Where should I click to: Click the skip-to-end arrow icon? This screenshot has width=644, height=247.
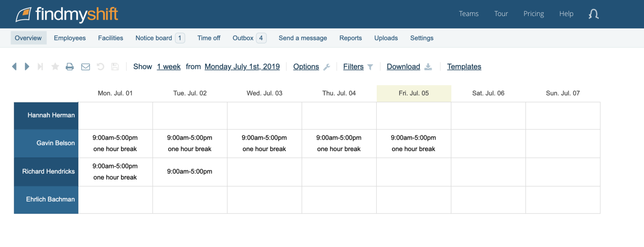pyautogui.click(x=40, y=67)
